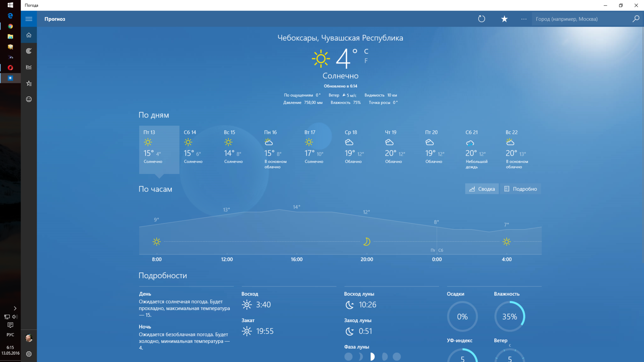Click the smiley feedback icon
This screenshot has width=644, height=362.
point(29,99)
